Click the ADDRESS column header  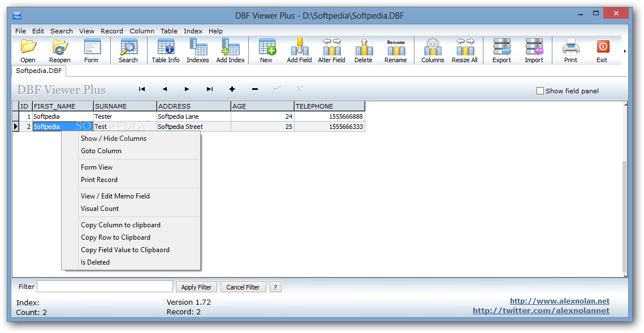(x=194, y=106)
